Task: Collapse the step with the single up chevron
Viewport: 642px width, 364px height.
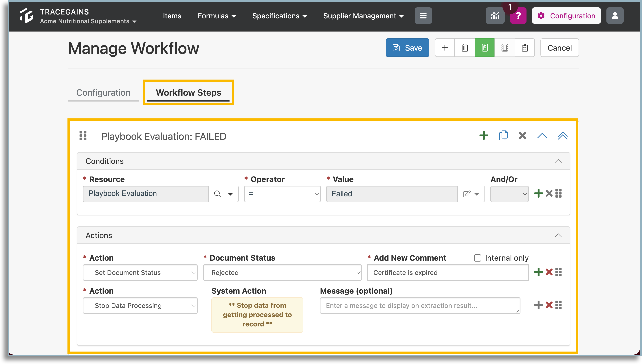Action: 542,136
